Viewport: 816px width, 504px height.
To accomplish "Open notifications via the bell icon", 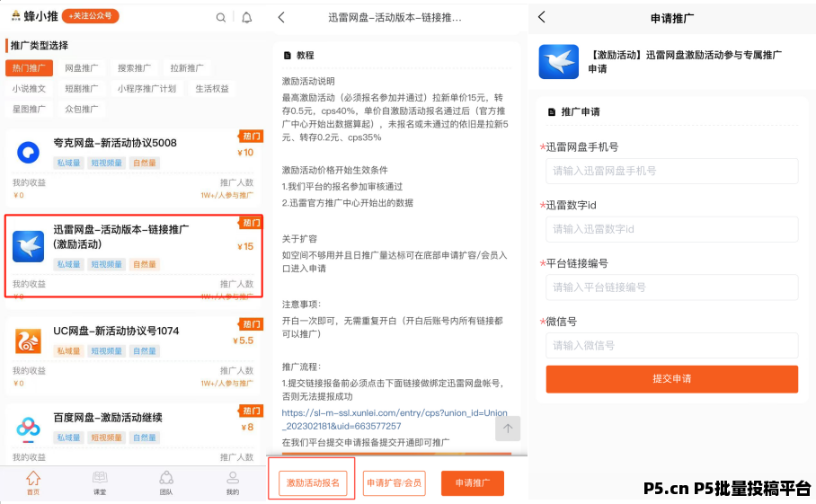I will (246, 18).
